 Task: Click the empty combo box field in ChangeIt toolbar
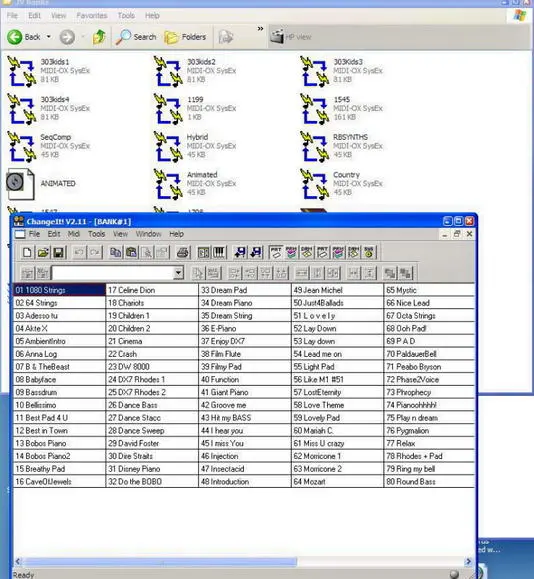coord(113,273)
